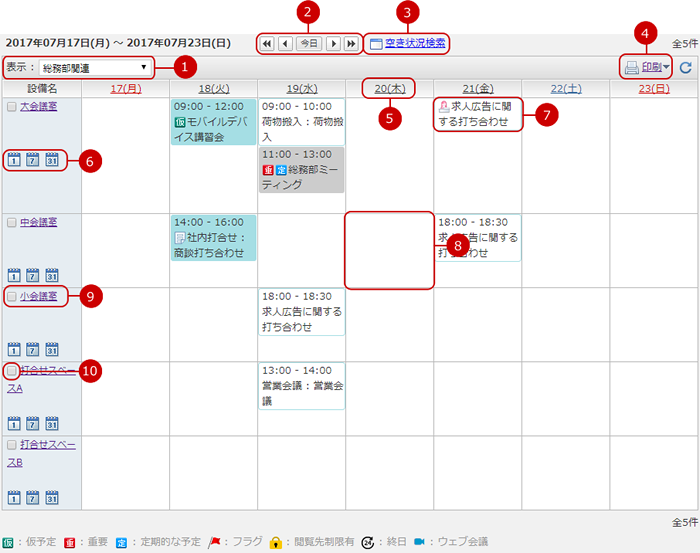
Task: Open month view icon for 中会議室
Action: (x=52, y=275)
